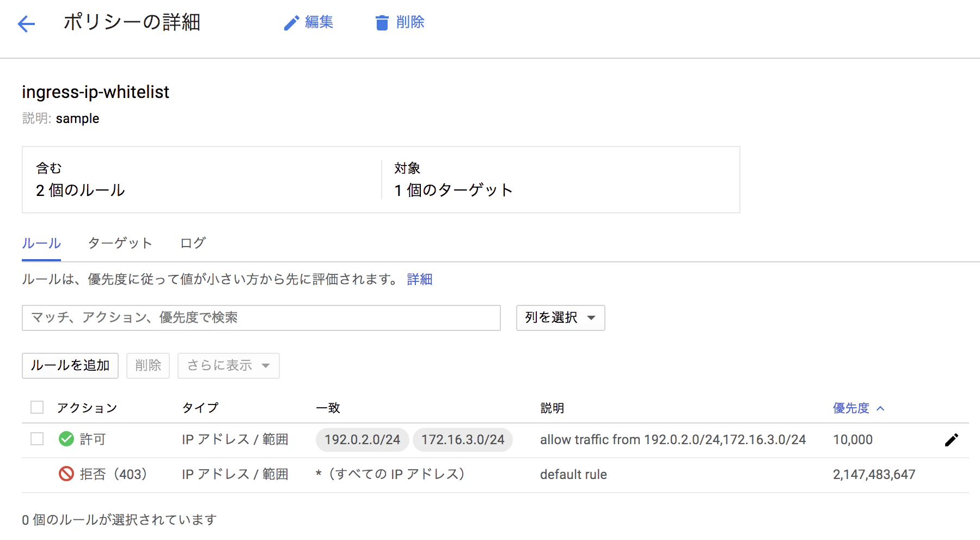Edit the 10,000 priority rule via pencil icon

click(x=951, y=440)
